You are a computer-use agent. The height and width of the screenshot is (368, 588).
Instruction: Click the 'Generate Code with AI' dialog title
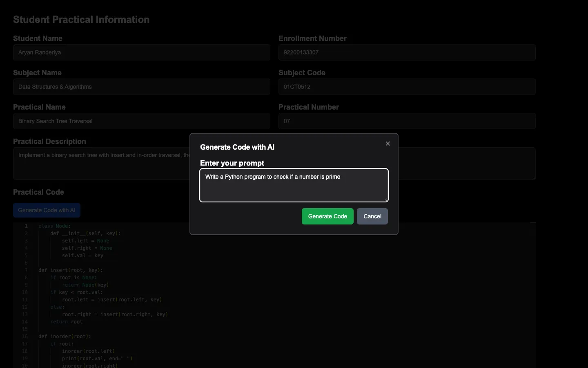click(x=237, y=147)
